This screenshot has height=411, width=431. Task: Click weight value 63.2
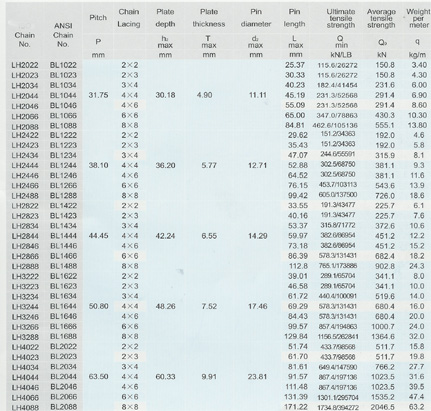tap(417, 407)
